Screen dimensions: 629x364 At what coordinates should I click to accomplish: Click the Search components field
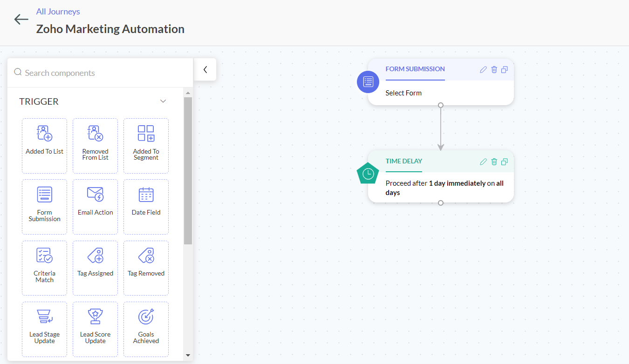pos(103,73)
